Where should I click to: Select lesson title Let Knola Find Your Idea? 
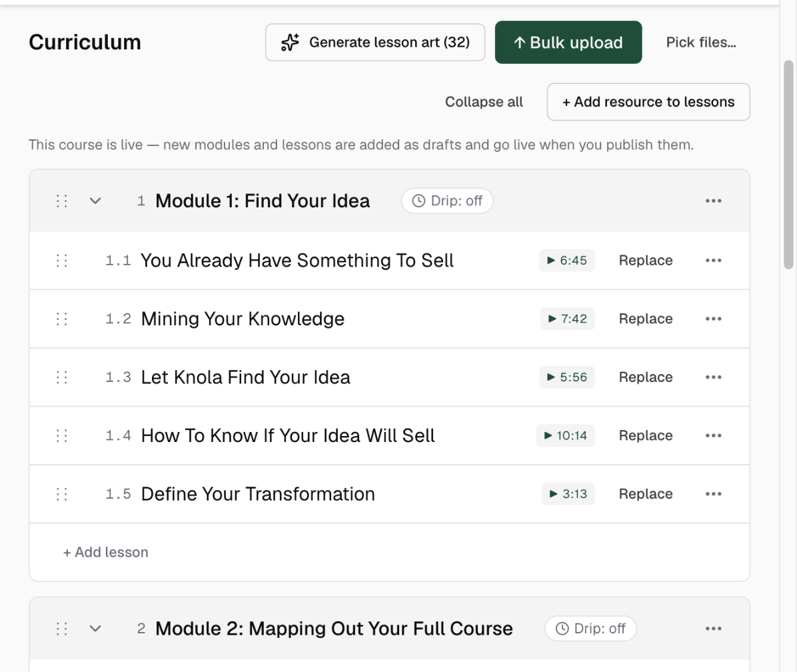coord(245,377)
